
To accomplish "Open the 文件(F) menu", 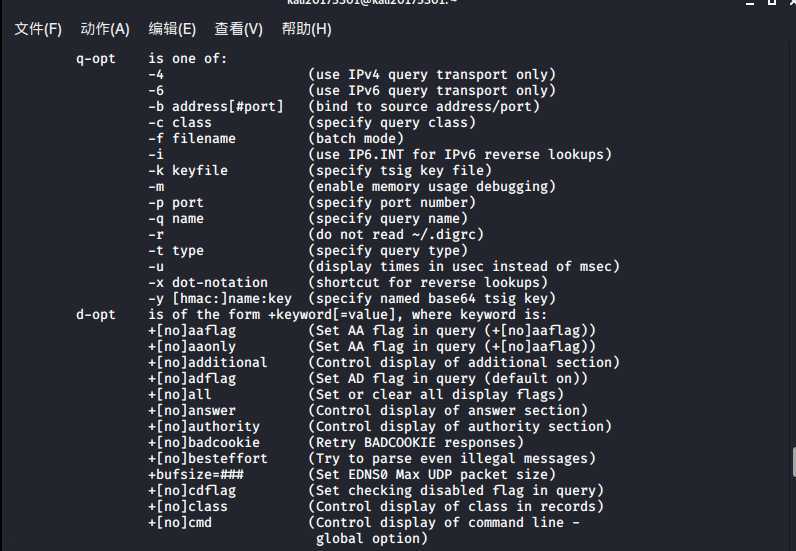I will pyautogui.click(x=38, y=29).
